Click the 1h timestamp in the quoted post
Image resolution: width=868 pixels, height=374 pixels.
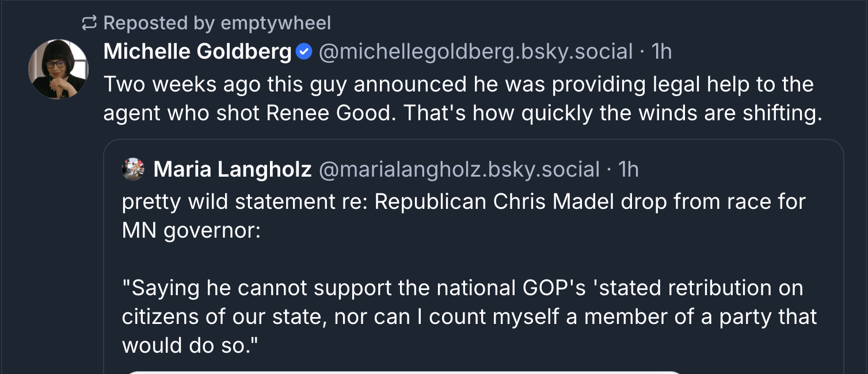(629, 169)
